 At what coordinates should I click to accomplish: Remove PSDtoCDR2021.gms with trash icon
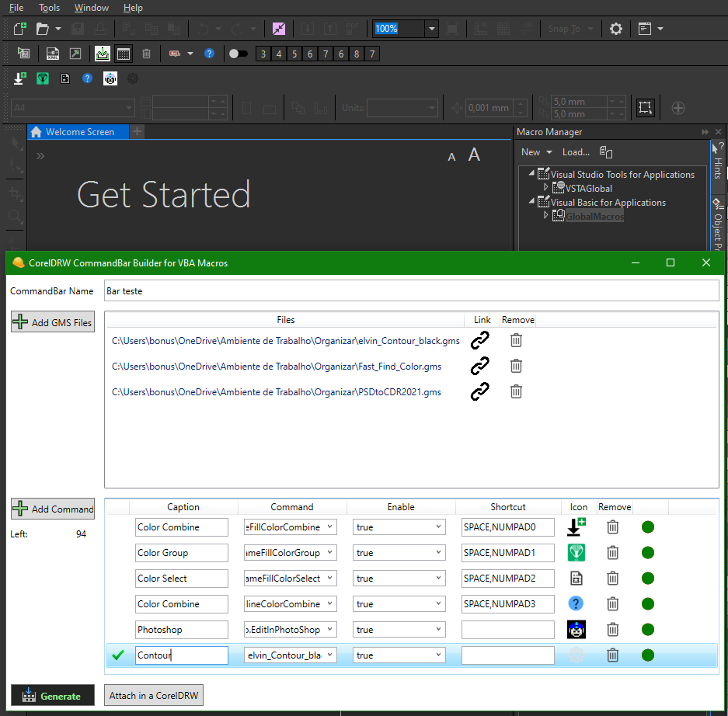(516, 391)
